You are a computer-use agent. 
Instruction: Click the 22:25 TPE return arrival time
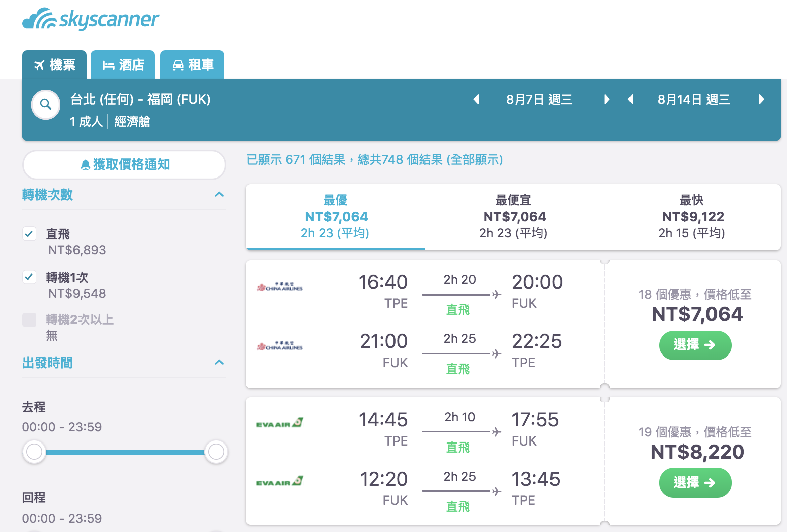[536, 341]
